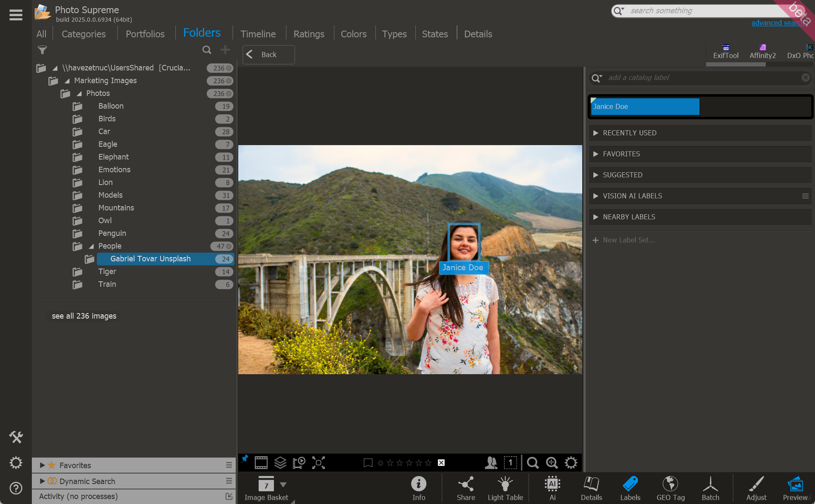Switch to the Timeline tab
Screen dimensions: 815x504
258,34
